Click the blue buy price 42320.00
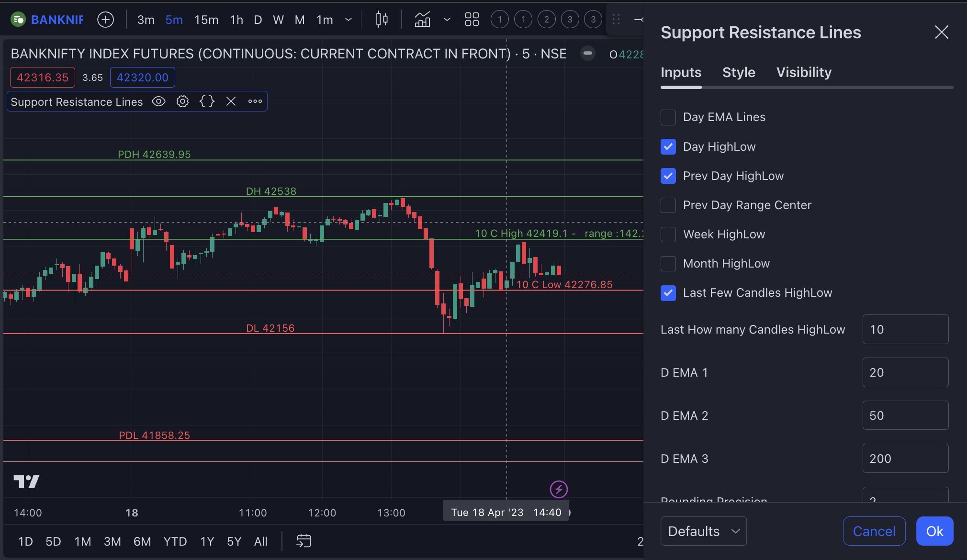 (143, 78)
